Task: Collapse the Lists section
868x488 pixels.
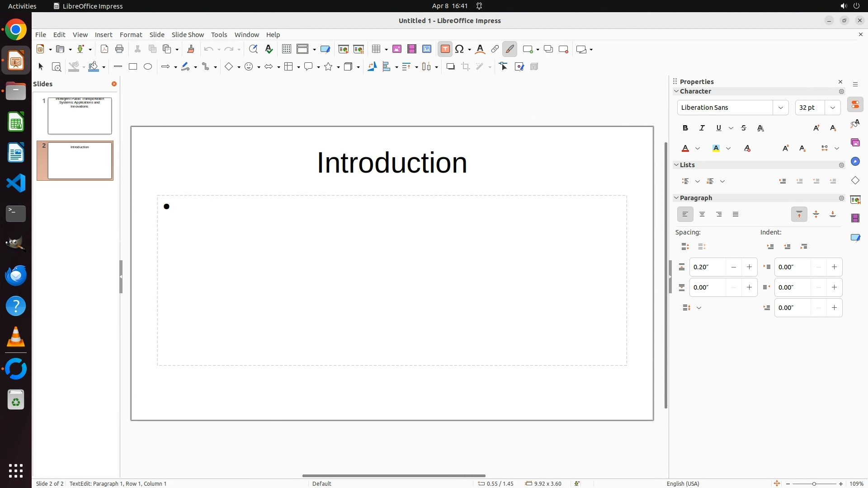Action: [677, 165]
